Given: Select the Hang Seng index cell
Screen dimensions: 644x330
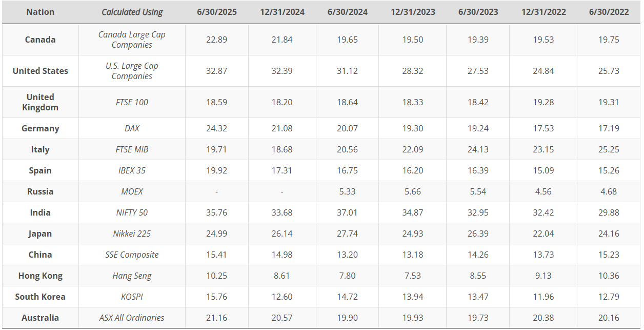Looking at the screenshot, I should click(x=132, y=276).
